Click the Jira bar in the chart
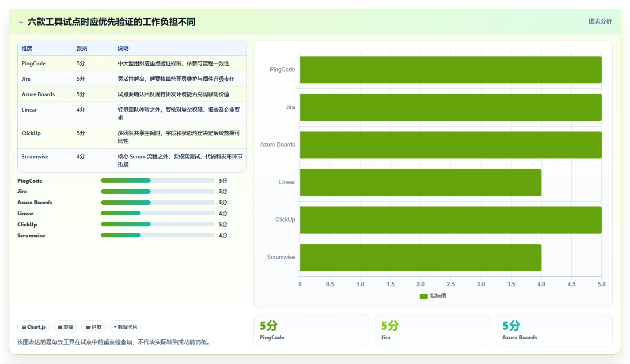This screenshot has height=364, width=630. click(x=451, y=107)
